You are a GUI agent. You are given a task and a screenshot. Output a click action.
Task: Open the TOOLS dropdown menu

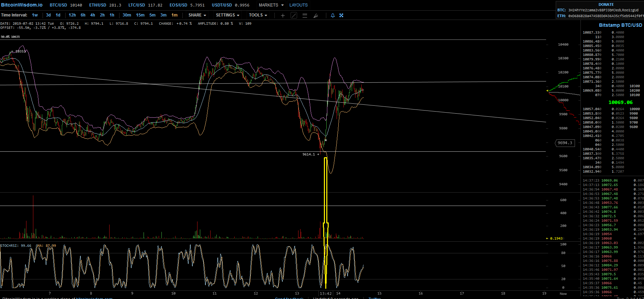point(258,15)
